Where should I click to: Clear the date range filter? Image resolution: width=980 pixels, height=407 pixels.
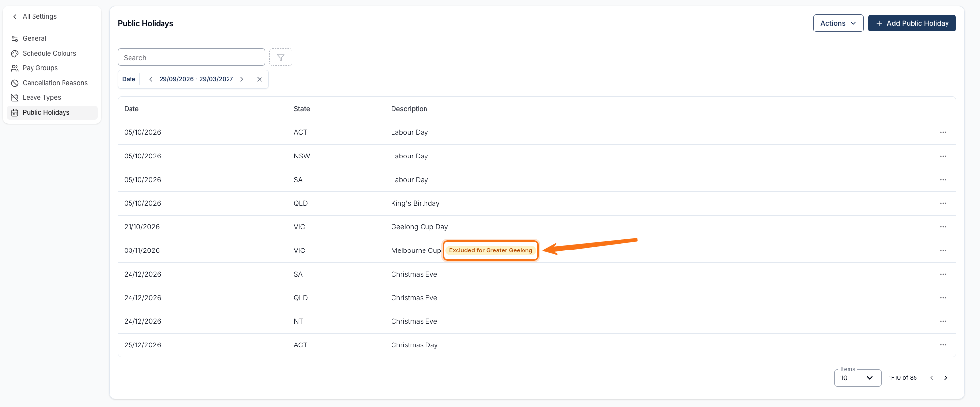point(260,79)
